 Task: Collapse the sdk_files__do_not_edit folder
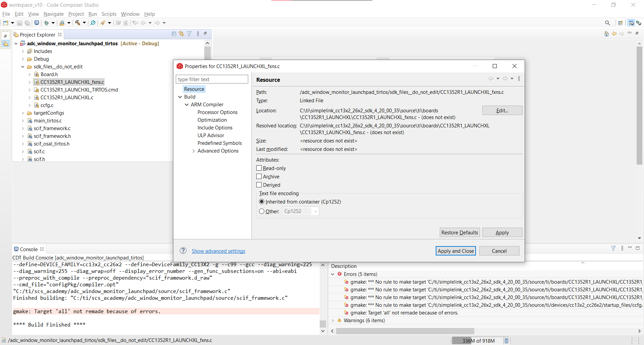pyautogui.click(x=22, y=66)
